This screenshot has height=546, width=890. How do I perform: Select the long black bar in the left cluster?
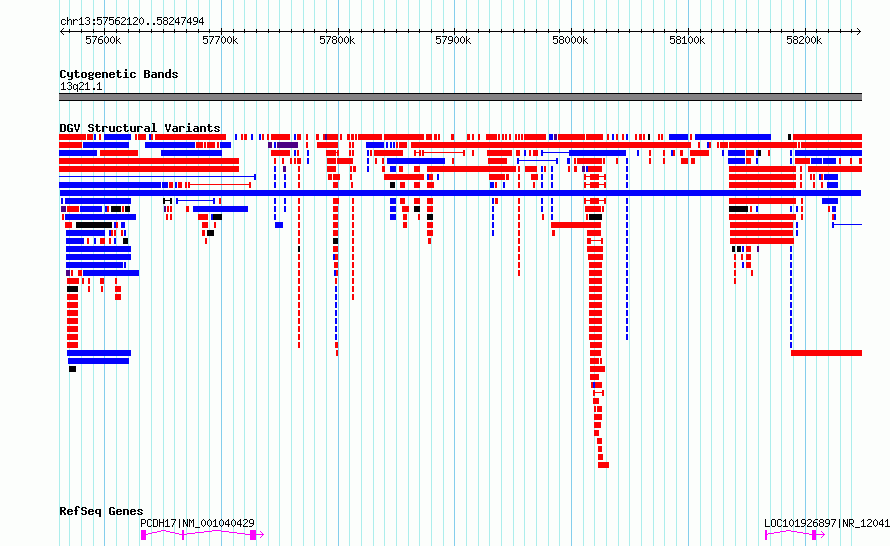click(x=94, y=225)
